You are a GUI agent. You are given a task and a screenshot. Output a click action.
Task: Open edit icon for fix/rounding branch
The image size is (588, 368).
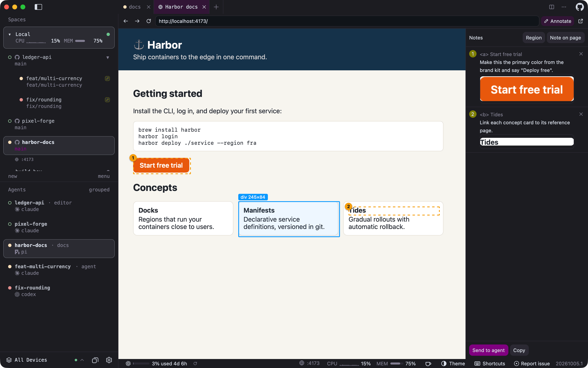107,100
